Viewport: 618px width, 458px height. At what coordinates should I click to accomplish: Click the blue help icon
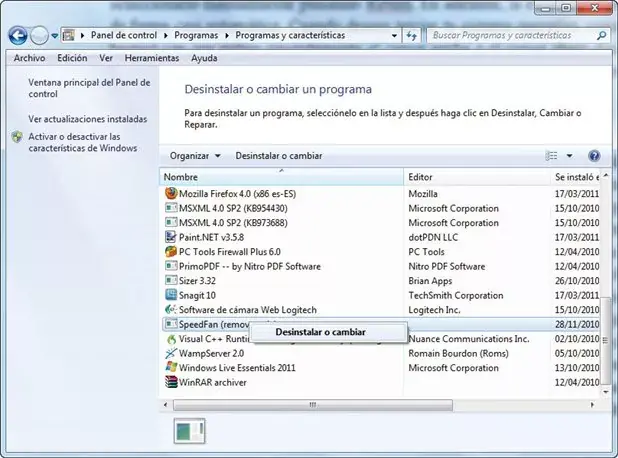coord(594,156)
